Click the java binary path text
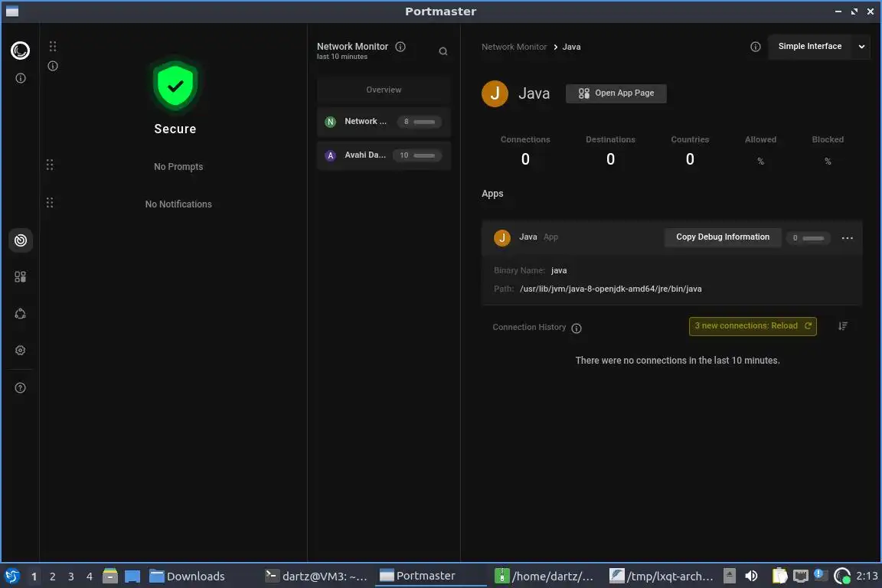Image resolution: width=882 pixels, height=588 pixels. [610, 289]
